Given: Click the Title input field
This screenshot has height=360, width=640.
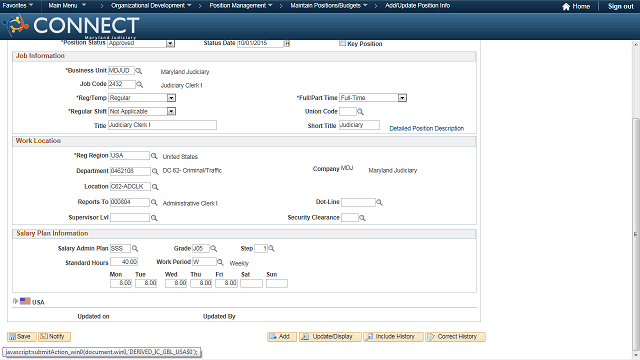Looking at the screenshot, I should [x=162, y=125].
